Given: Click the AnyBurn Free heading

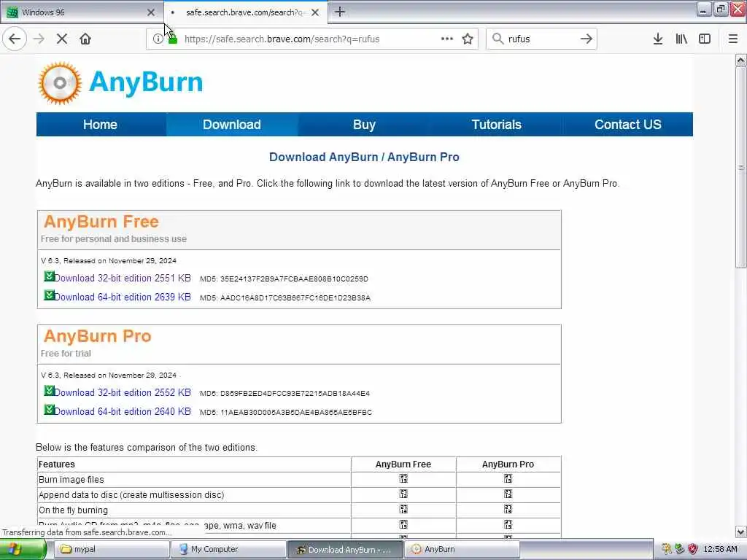Looking at the screenshot, I should click(101, 222).
